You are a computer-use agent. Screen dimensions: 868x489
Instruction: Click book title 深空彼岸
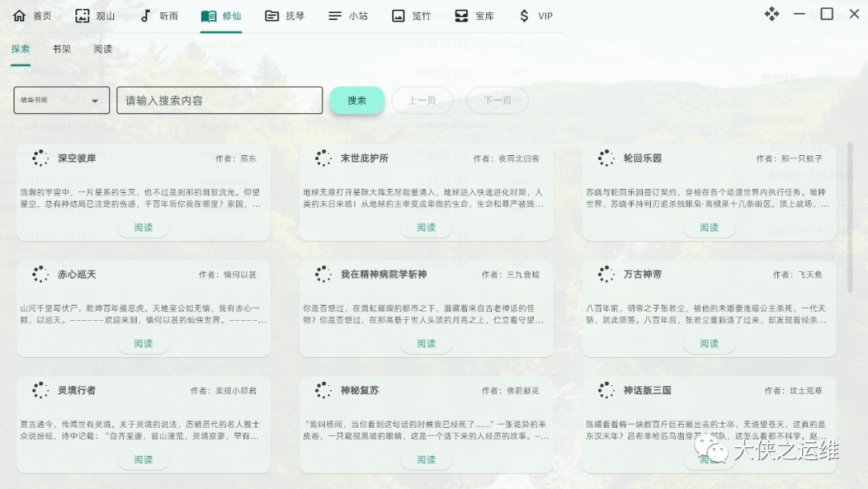77,158
